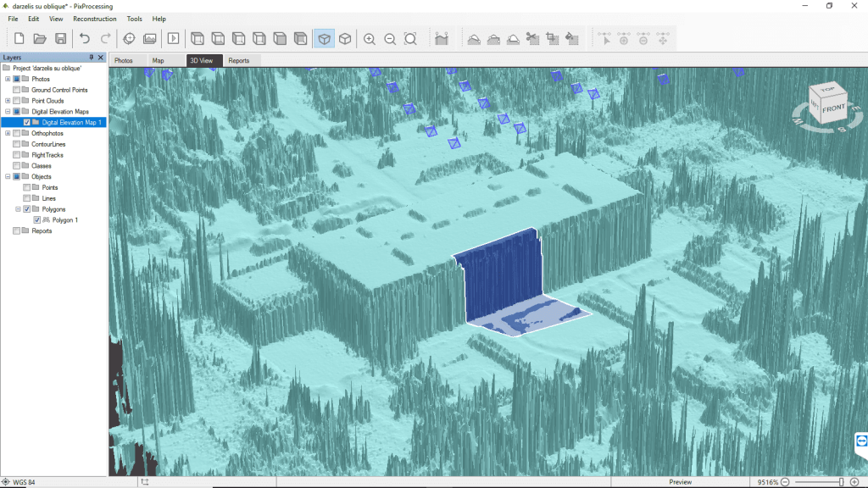Select the Zoom In magnifier tool
This screenshot has height=488, width=868.
[x=370, y=38]
